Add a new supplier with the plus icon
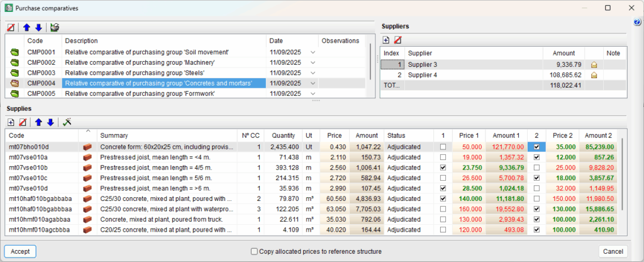 (x=386, y=40)
